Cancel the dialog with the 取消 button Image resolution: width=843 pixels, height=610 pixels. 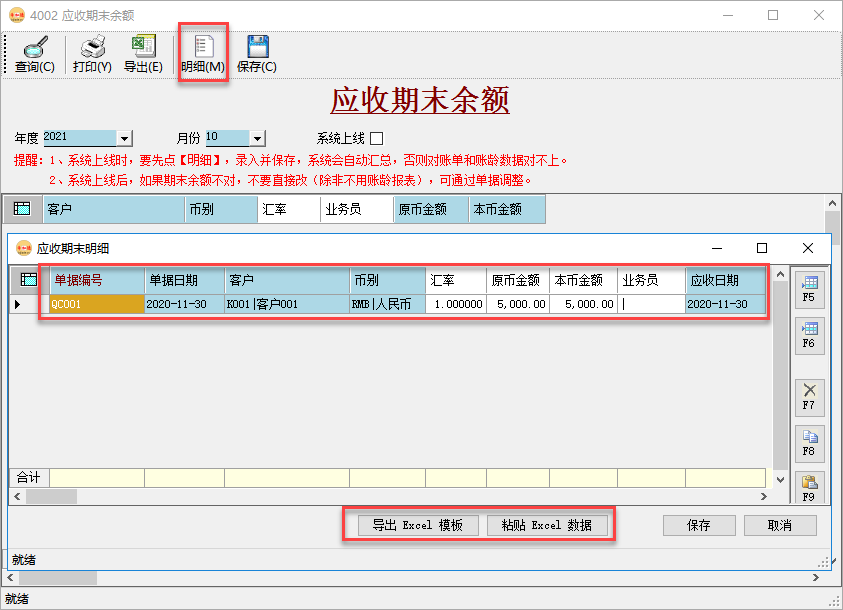(x=780, y=524)
